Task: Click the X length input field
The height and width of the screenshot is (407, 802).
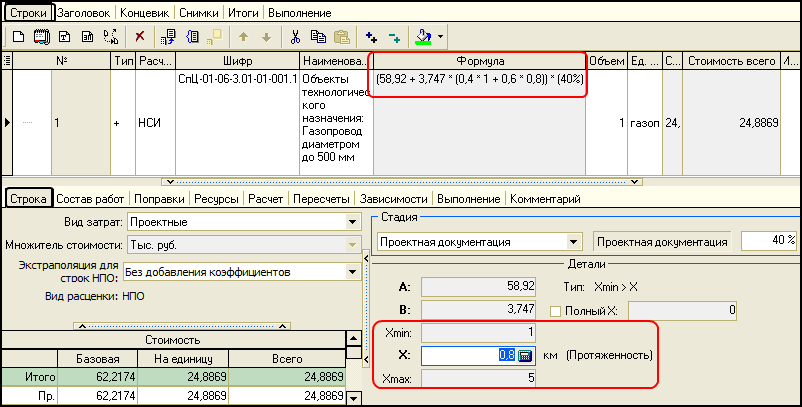Action: click(x=468, y=354)
